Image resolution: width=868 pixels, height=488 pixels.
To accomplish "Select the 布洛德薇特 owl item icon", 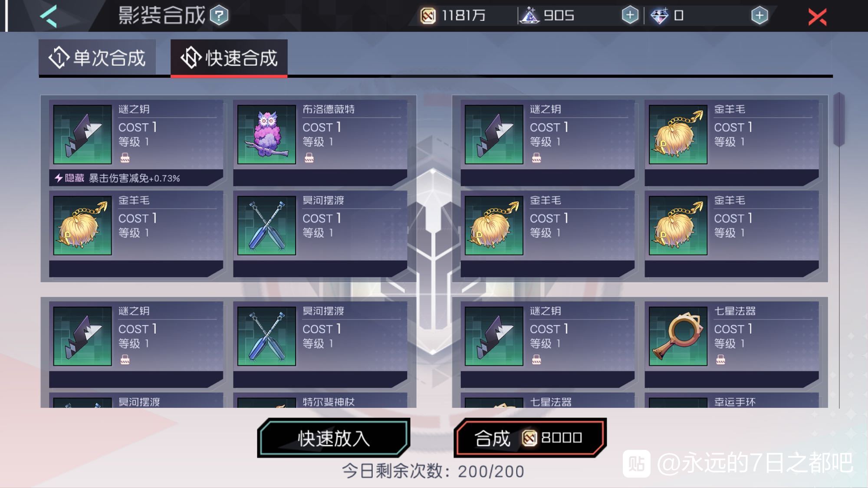I will coord(266,134).
